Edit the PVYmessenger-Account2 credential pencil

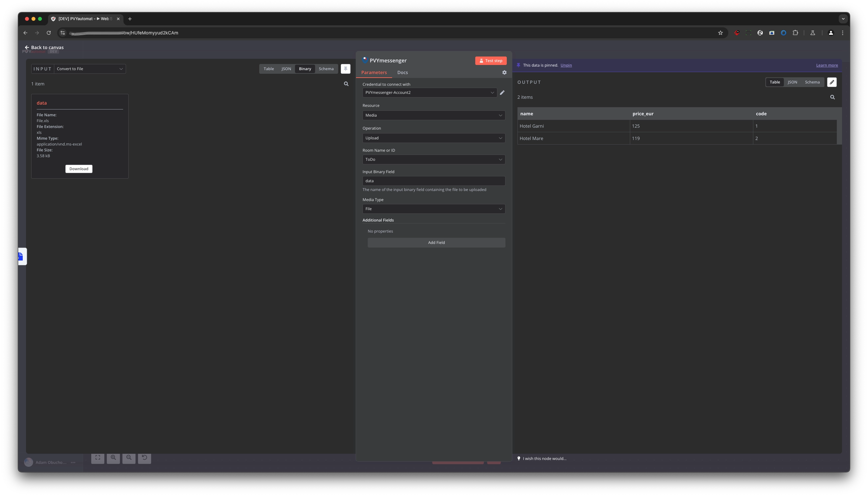click(502, 93)
